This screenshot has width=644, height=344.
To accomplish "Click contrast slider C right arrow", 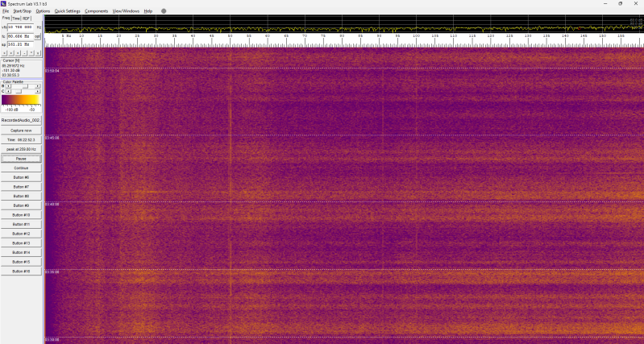I will 37,91.
